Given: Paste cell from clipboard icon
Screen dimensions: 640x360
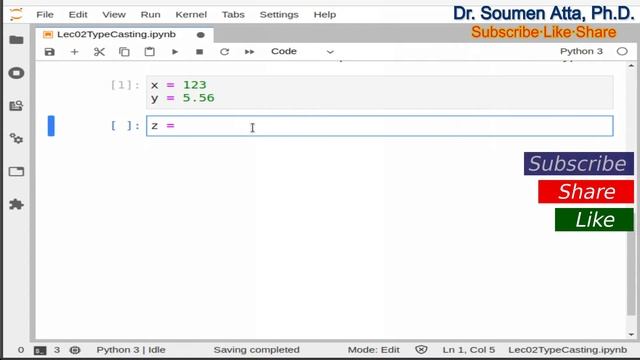Looking at the screenshot, I should pyautogui.click(x=149, y=52).
